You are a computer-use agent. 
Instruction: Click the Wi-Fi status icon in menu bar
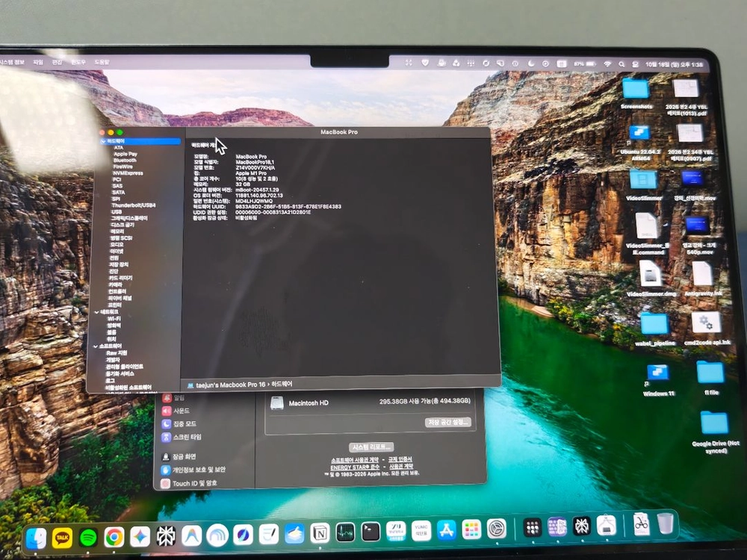tap(607, 63)
